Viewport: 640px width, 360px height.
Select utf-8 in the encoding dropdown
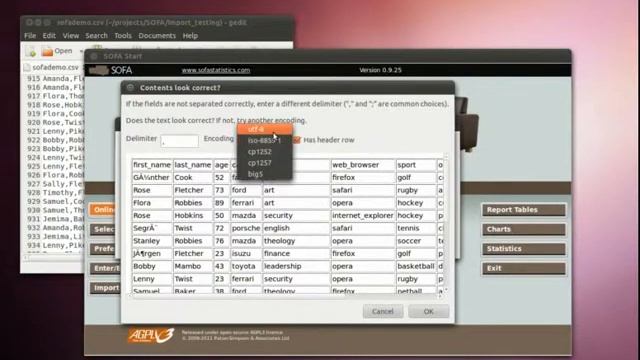(x=264, y=129)
